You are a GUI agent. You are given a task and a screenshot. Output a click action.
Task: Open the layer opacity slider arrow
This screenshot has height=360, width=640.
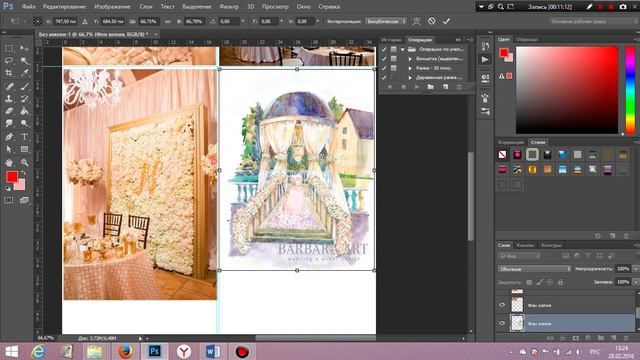[636, 269]
